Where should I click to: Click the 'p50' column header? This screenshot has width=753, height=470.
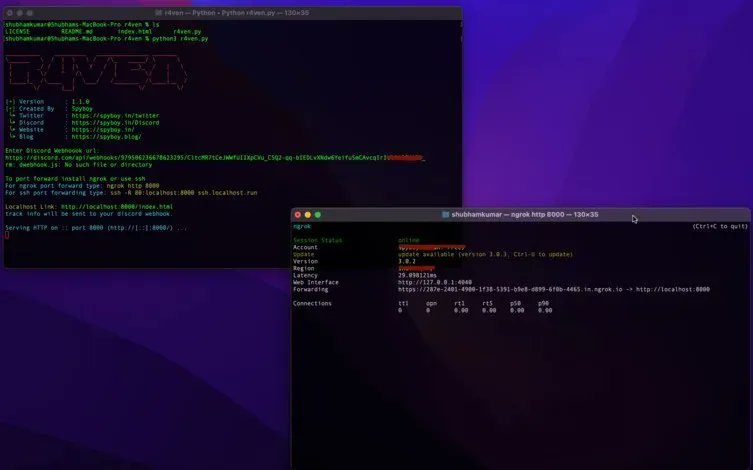[515, 303]
